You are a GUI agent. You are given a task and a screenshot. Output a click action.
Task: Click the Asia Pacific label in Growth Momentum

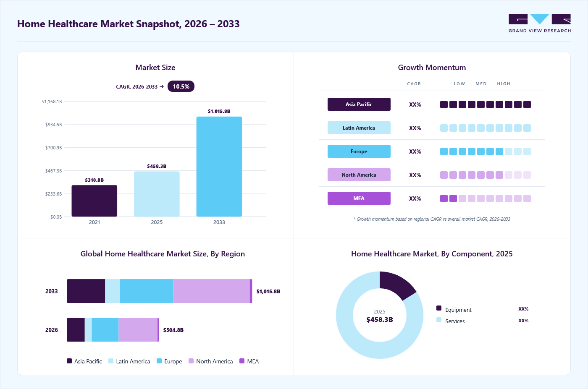click(x=359, y=104)
